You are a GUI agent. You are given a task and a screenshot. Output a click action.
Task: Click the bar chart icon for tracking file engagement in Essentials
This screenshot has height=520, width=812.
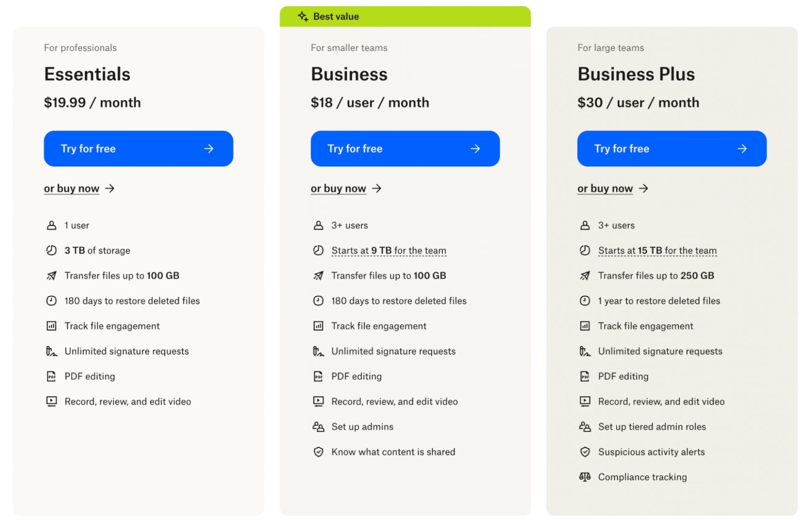coord(52,326)
